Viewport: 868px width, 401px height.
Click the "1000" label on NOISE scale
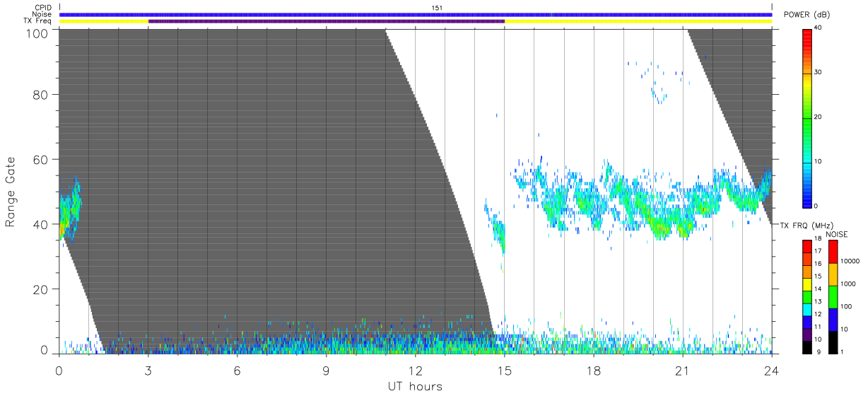(848, 284)
